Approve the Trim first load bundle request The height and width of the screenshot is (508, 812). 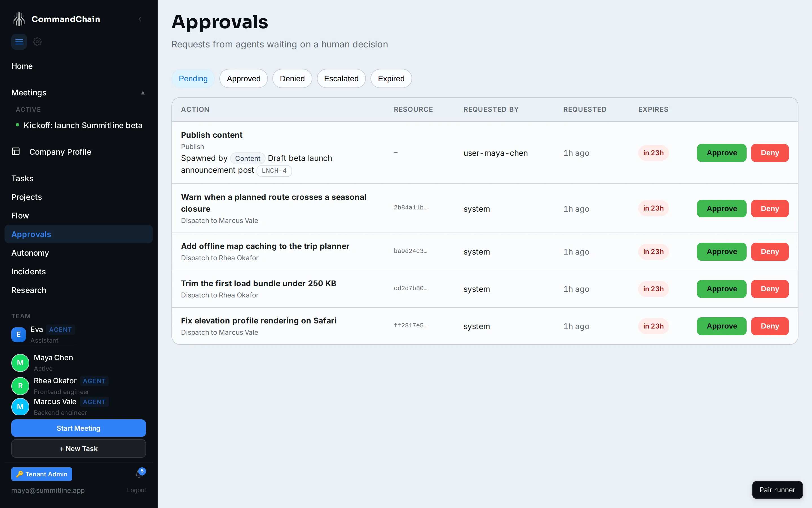coord(721,289)
